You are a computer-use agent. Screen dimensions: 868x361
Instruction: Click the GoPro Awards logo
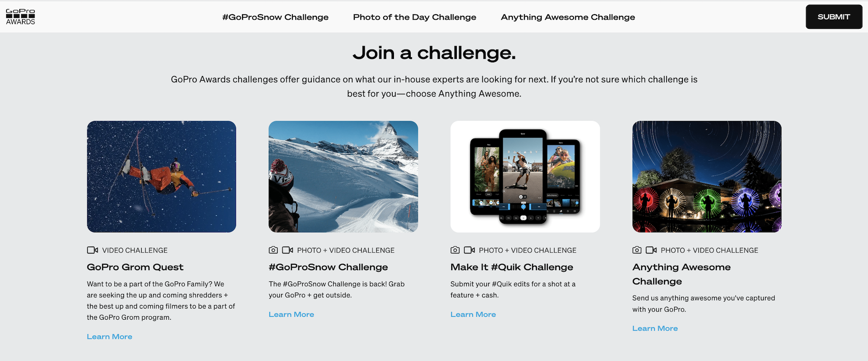20,17
